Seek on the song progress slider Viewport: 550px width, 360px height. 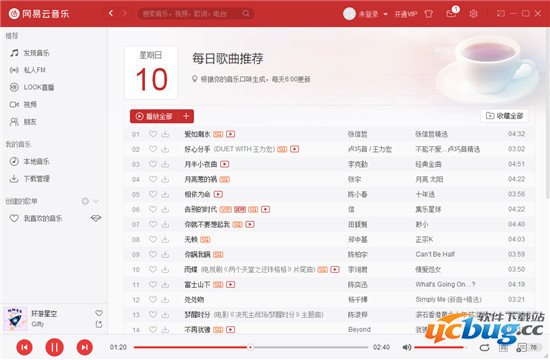250,347
